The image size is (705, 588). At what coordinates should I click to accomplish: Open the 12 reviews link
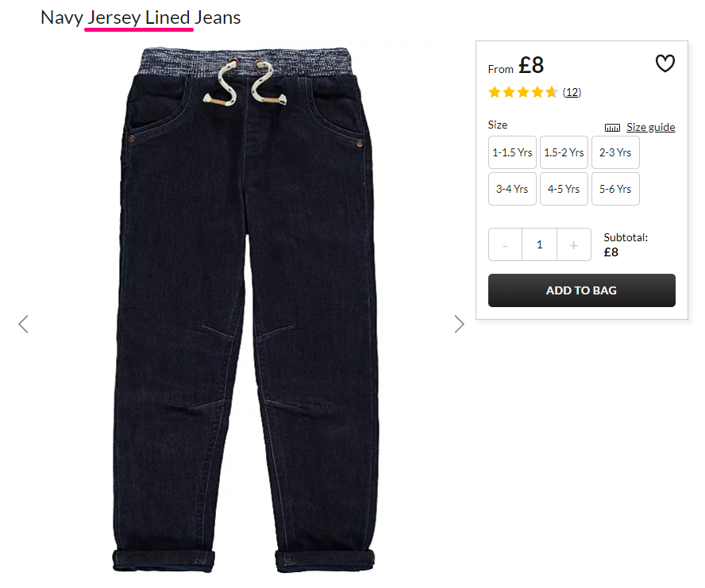[x=572, y=93]
